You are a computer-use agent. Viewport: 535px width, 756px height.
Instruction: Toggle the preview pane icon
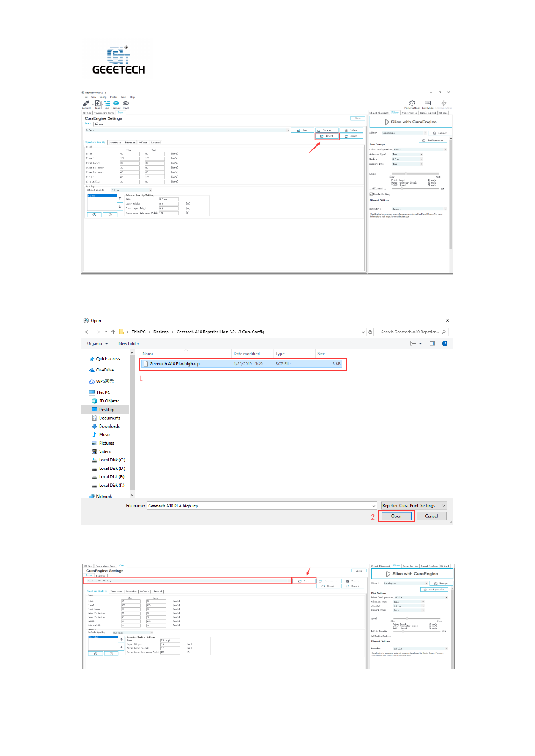[432, 344]
